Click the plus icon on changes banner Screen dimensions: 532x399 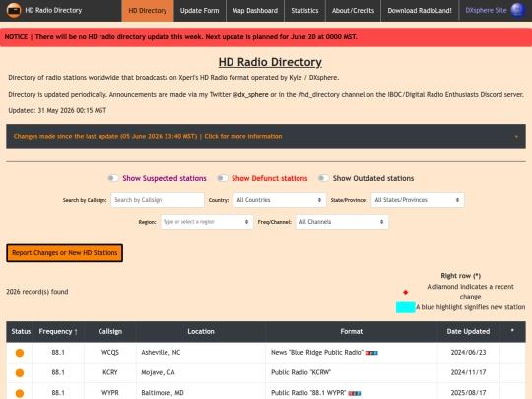coord(516,136)
